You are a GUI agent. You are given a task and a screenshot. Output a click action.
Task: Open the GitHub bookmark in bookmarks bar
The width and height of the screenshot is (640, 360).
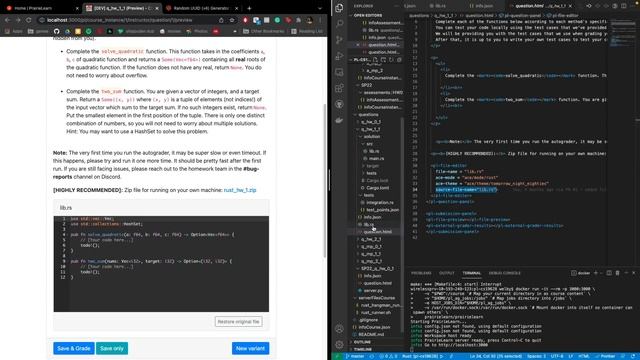(56, 31)
